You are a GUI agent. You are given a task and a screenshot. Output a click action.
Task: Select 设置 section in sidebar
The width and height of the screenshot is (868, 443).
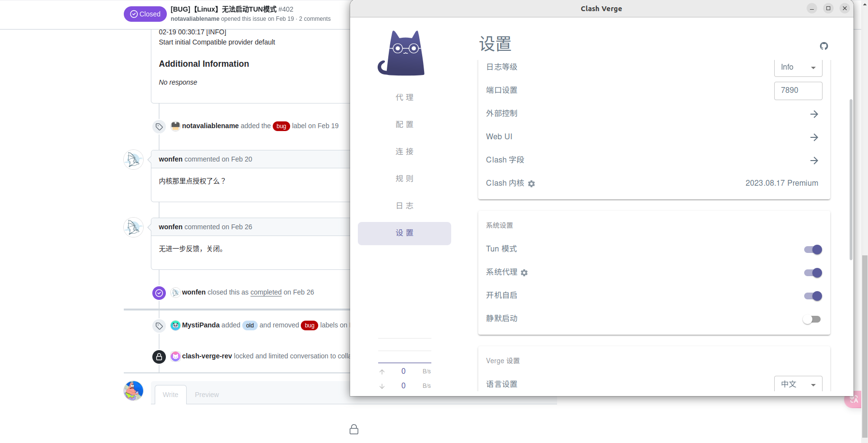click(x=404, y=233)
